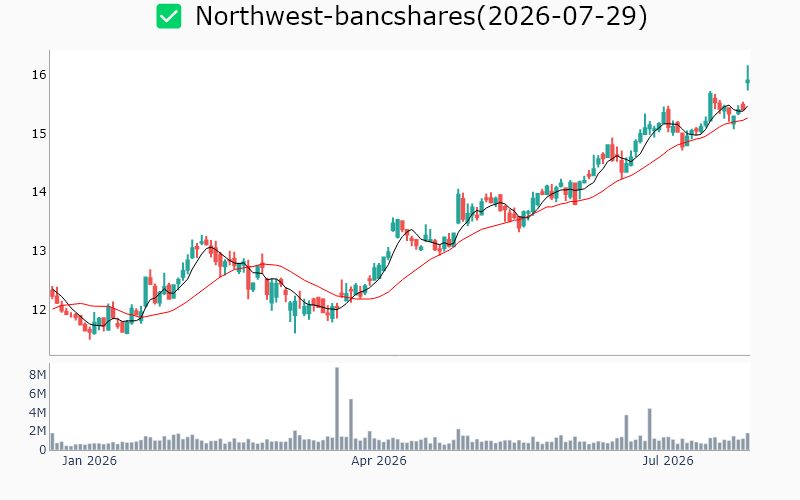Click the 8M volume axis label
The image size is (800, 500).
(38, 375)
